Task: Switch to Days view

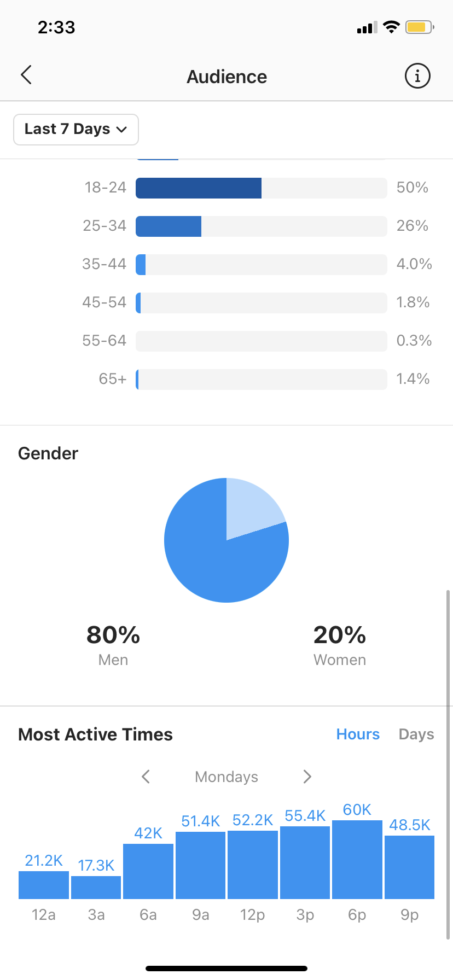Action: coord(416,734)
